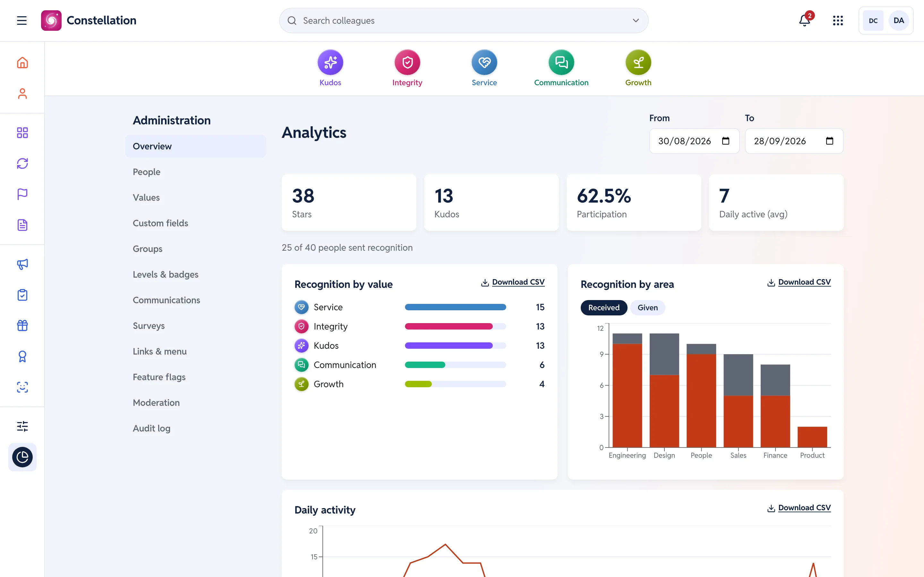Image resolution: width=924 pixels, height=577 pixels.
Task: Open the To date calendar picker
Action: tap(829, 141)
